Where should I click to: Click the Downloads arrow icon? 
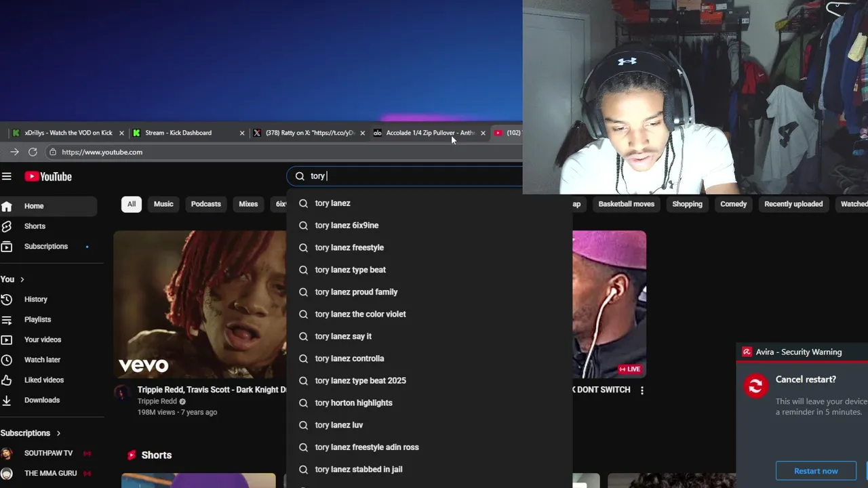(x=7, y=400)
